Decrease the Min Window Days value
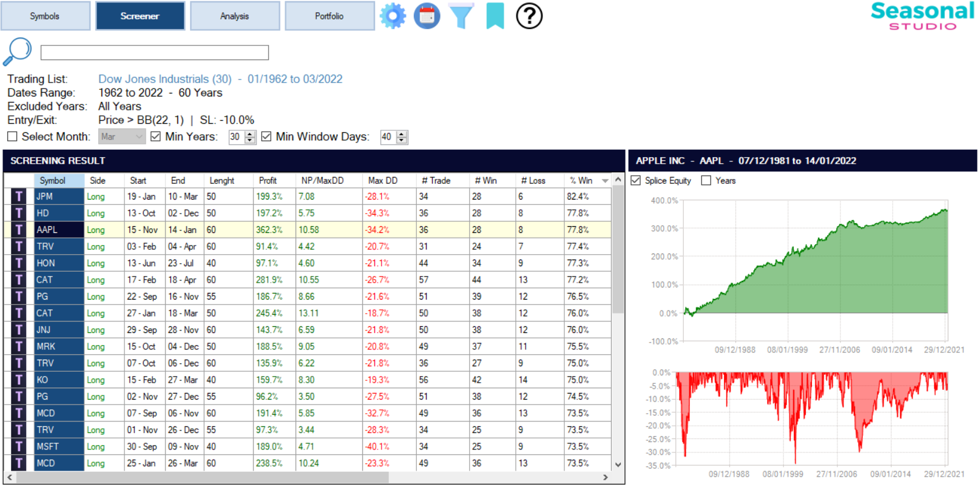980x487 pixels. 402,141
